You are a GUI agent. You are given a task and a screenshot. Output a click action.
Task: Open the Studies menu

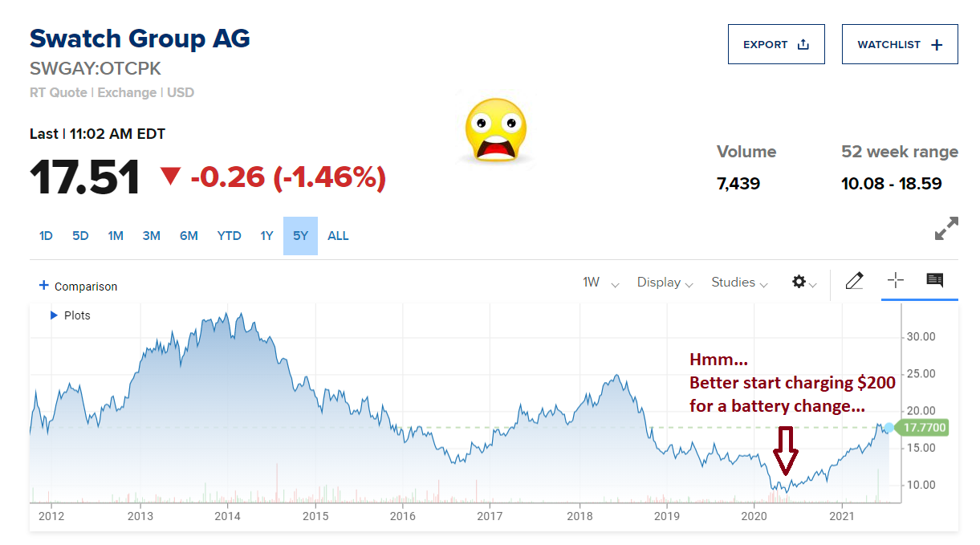(739, 283)
